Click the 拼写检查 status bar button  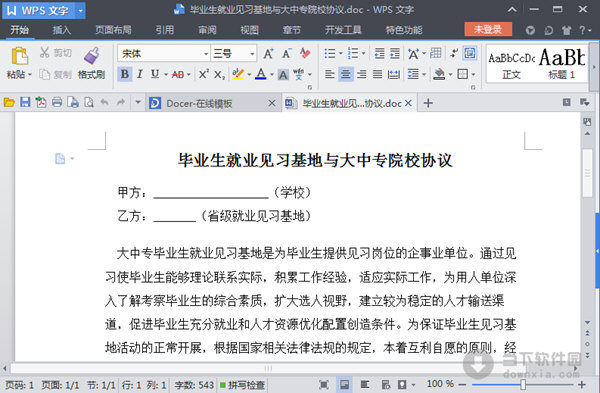pyautogui.click(x=242, y=385)
